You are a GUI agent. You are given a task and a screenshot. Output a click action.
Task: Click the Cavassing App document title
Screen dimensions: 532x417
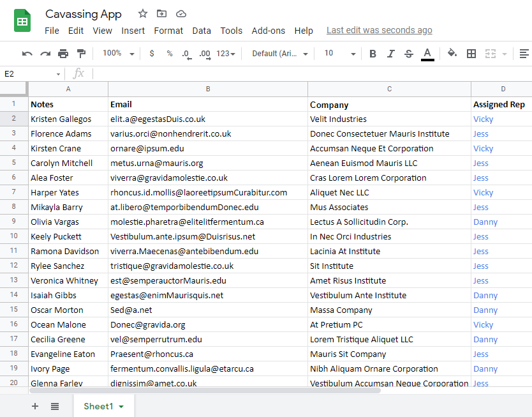coord(84,14)
